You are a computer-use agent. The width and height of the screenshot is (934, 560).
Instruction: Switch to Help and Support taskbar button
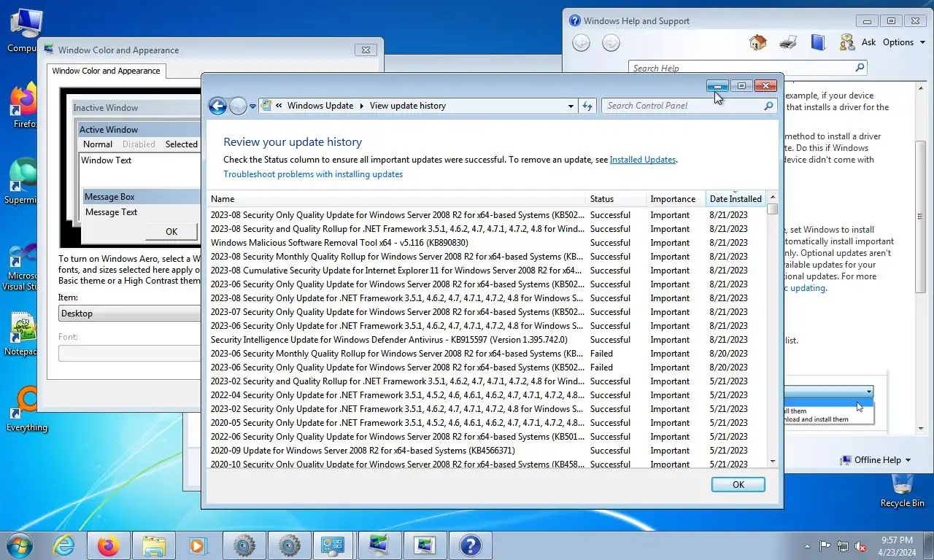(470, 545)
